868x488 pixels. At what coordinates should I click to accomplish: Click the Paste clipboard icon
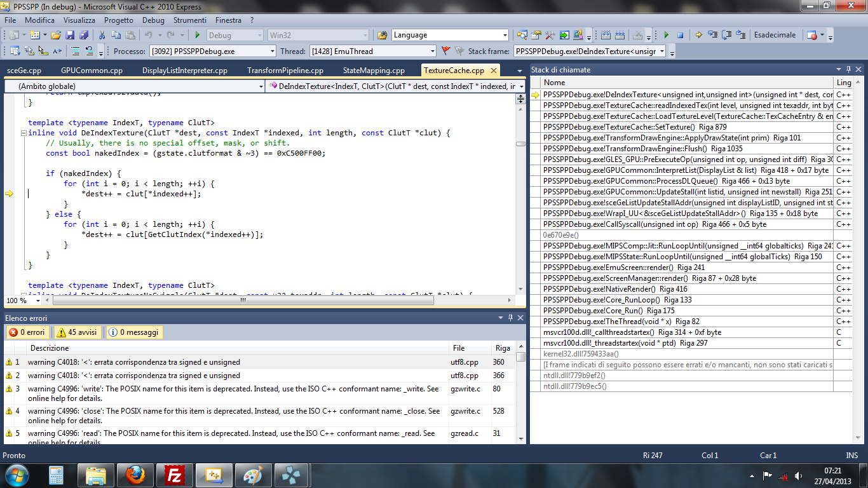point(130,35)
